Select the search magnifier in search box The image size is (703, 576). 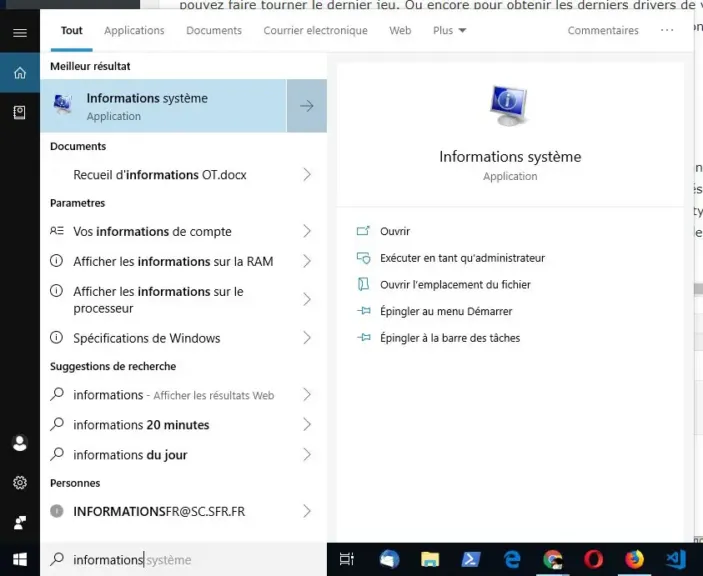(57, 559)
